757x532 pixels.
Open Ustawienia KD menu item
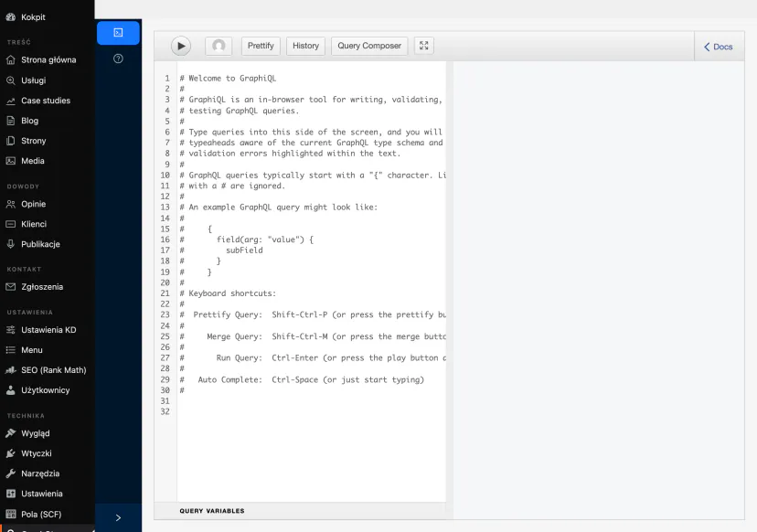(48, 330)
